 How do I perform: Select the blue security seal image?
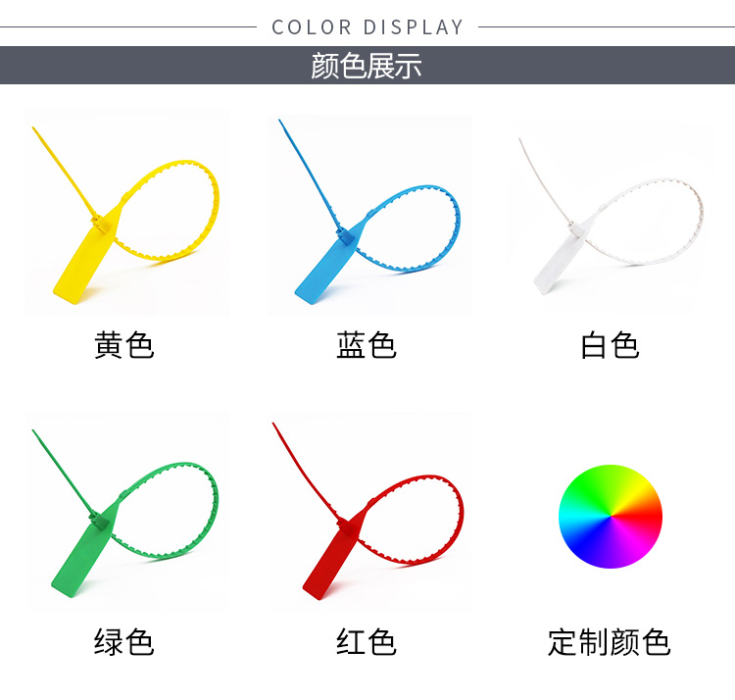coord(369,212)
